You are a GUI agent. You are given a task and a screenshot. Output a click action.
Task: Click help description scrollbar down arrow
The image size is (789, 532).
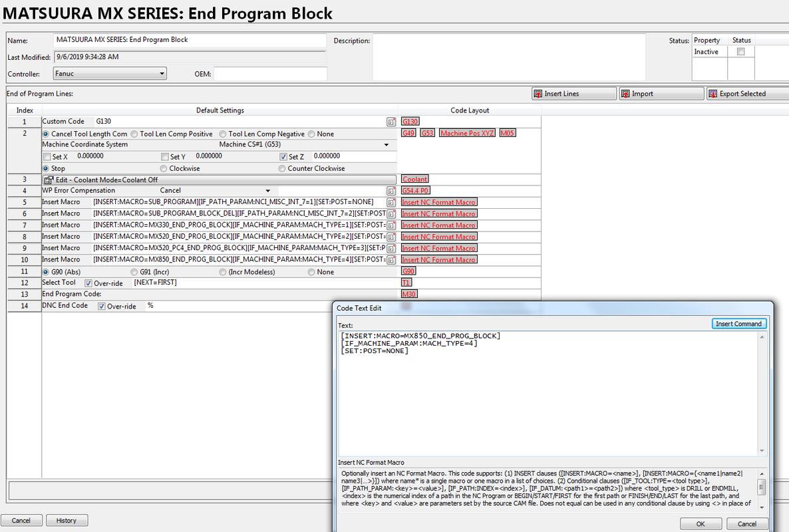point(762,508)
